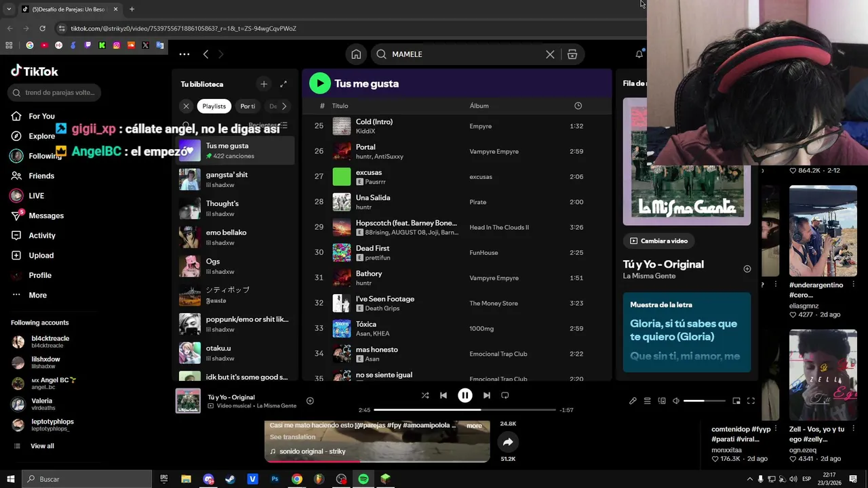Open Steam from the Windows taskbar
Screen dimensions: 868x488
(x=231, y=479)
